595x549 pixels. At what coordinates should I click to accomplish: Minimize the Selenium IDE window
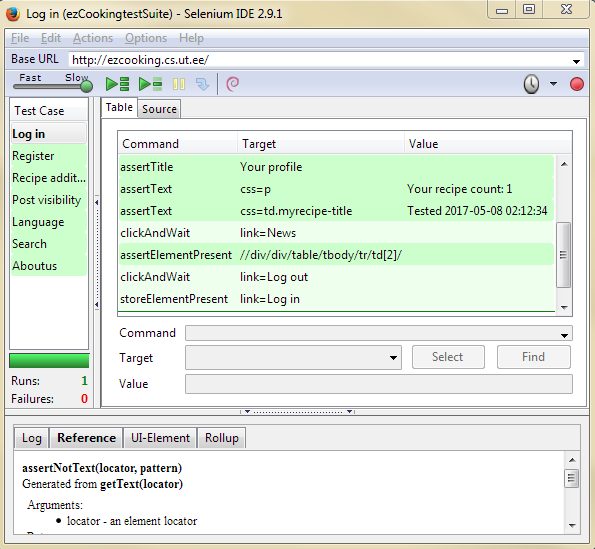pos(502,10)
